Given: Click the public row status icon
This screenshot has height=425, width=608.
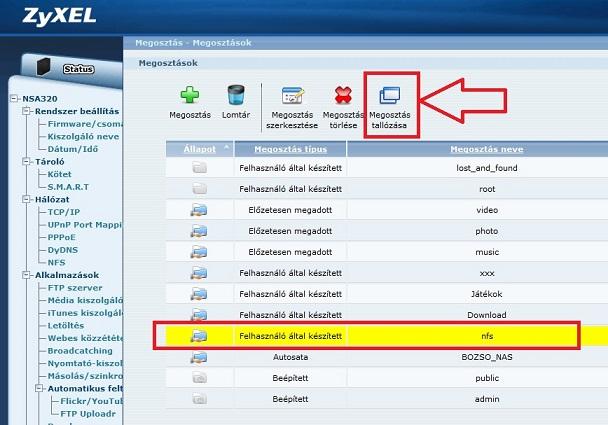Looking at the screenshot, I should pos(199,378).
